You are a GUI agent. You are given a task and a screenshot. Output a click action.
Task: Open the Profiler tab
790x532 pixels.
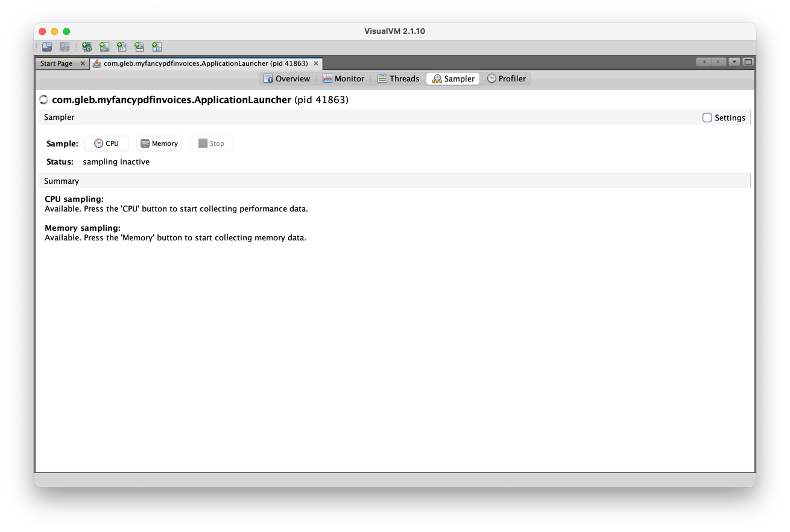tap(507, 79)
